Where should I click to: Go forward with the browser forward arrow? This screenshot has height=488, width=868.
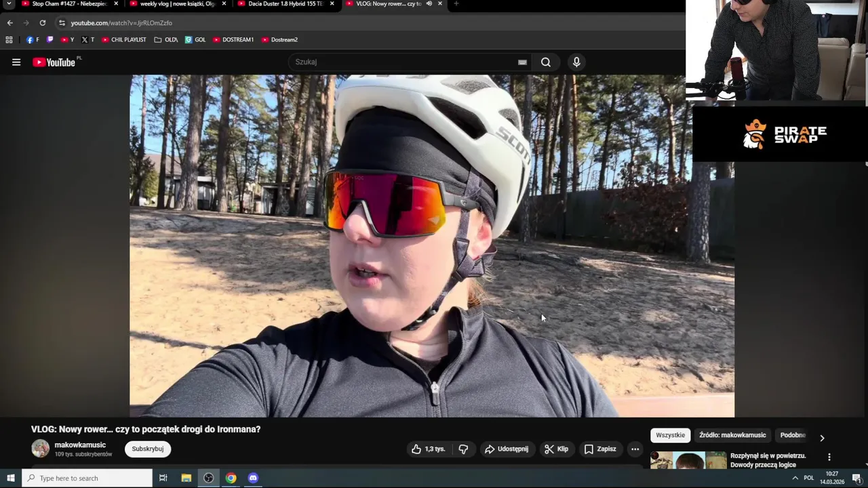(x=26, y=23)
